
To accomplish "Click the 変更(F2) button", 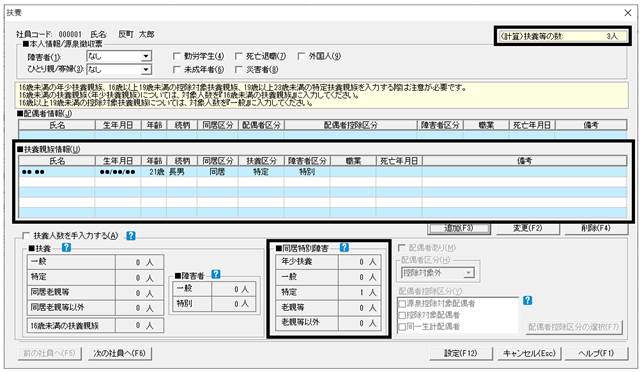I will pos(527,228).
